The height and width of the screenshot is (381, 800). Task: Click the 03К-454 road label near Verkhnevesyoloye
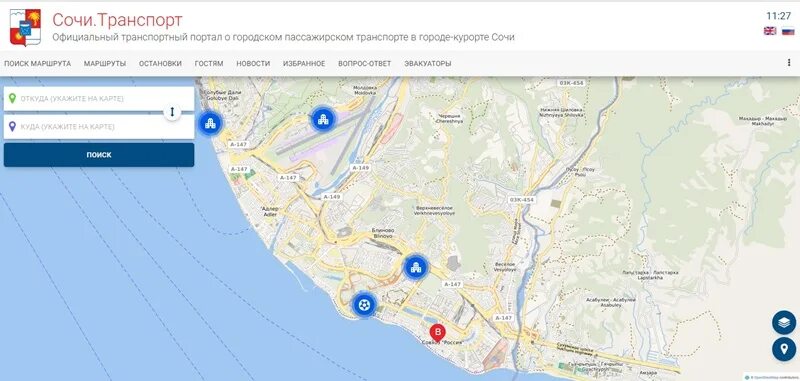(x=521, y=200)
